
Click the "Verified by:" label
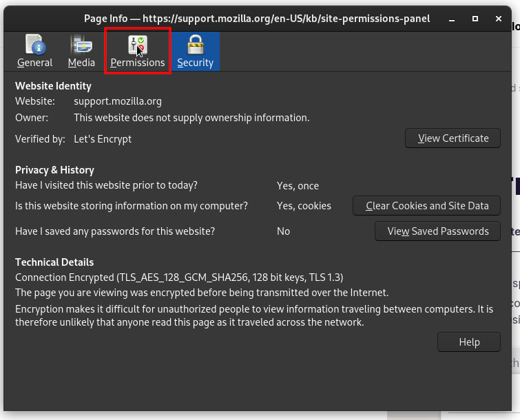(40, 139)
